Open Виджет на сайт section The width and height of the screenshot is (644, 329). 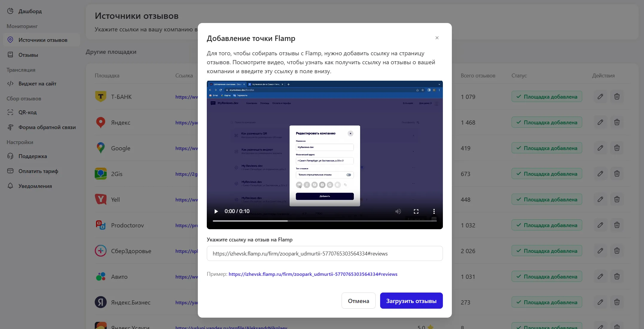pos(37,84)
